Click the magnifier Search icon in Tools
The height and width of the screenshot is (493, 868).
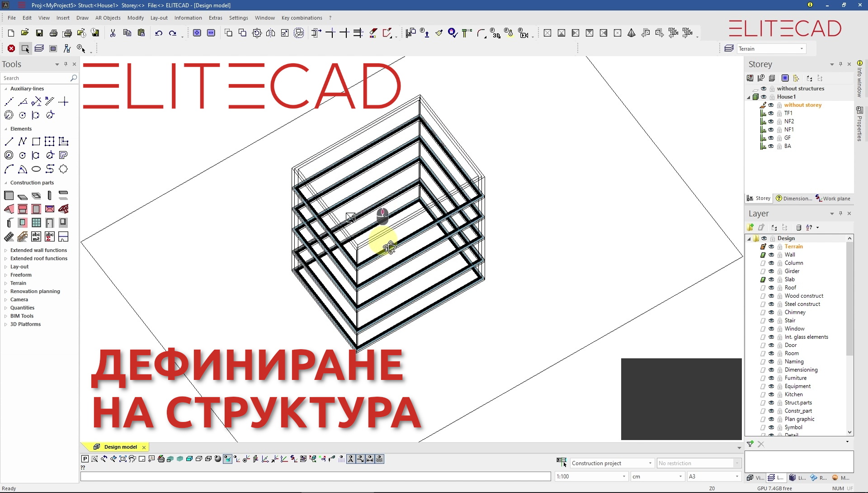[73, 78]
